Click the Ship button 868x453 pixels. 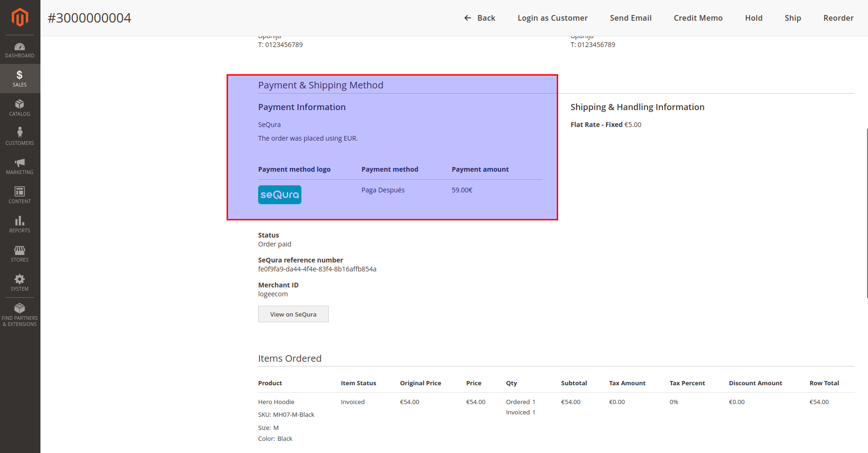[x=793, y=18]
